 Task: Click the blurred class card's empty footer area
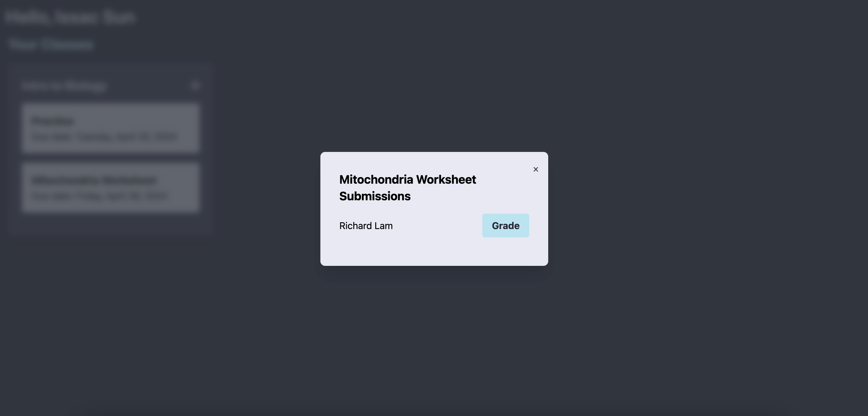pos(111,223)
